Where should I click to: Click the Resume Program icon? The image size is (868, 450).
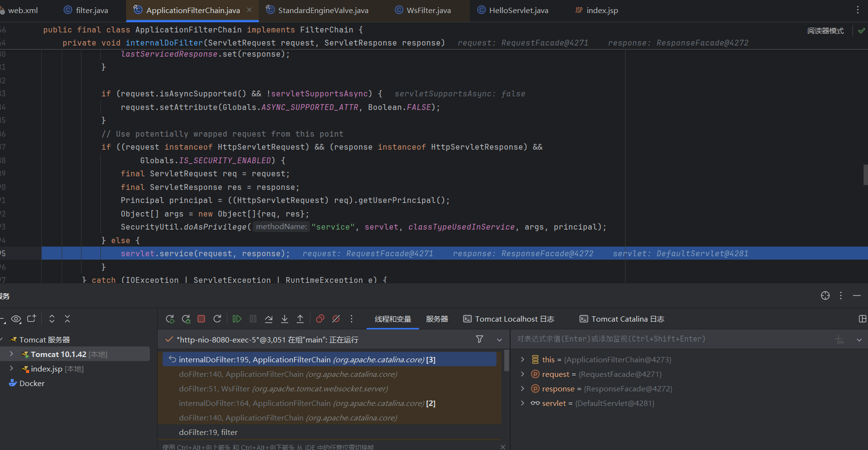pyautogui.click(x=237, y=319)
